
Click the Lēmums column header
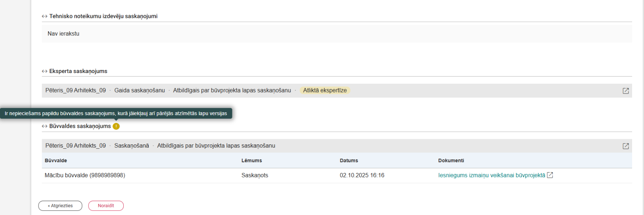click(x=251, y=161)
